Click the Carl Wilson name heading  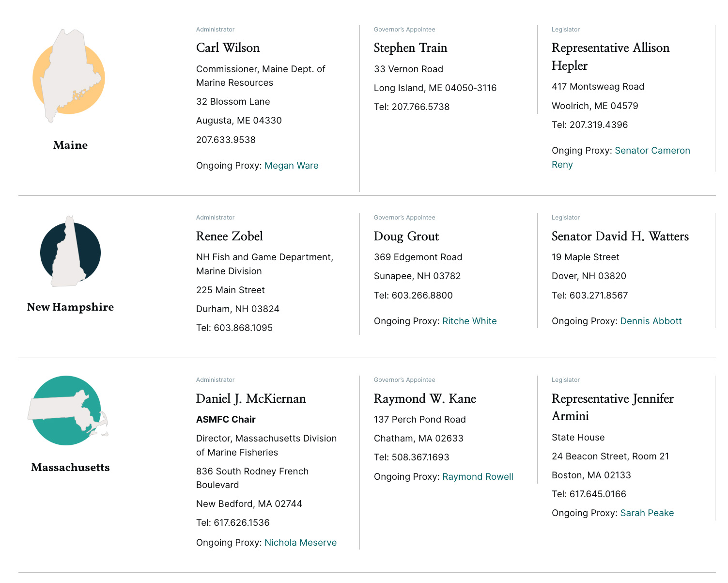click(228, 48)
